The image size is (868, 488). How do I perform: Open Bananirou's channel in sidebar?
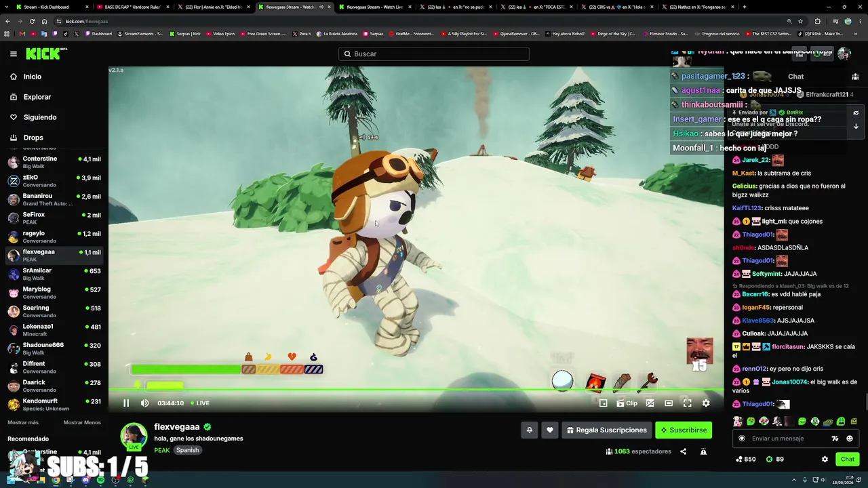point(54,199)
